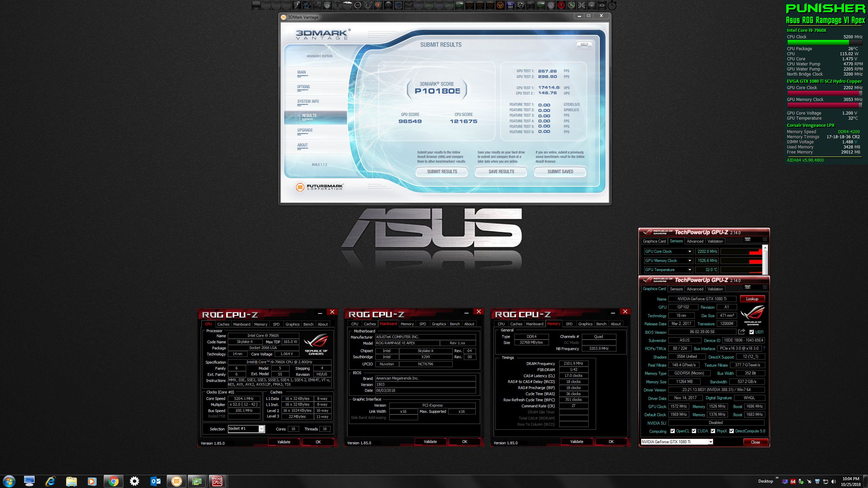Open Outlook from the taskbar
The width and height of the screenshot is (868, 488).
tap(155, 481)
